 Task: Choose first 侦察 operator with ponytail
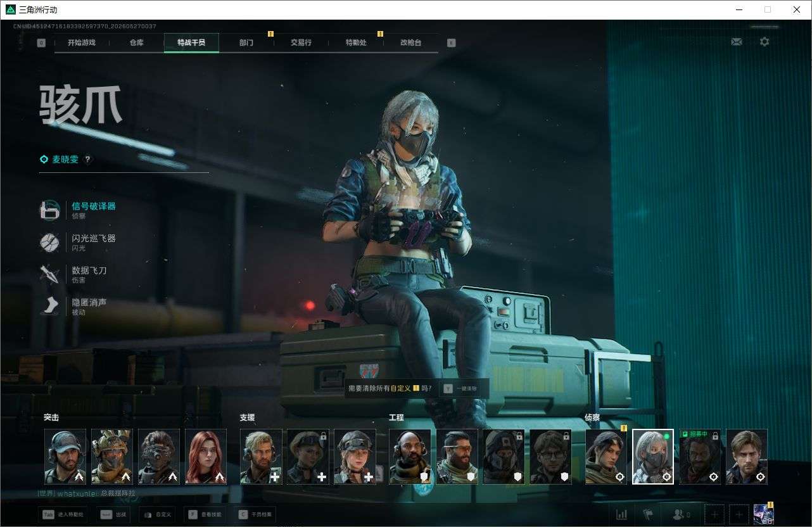tap(606, 457)
